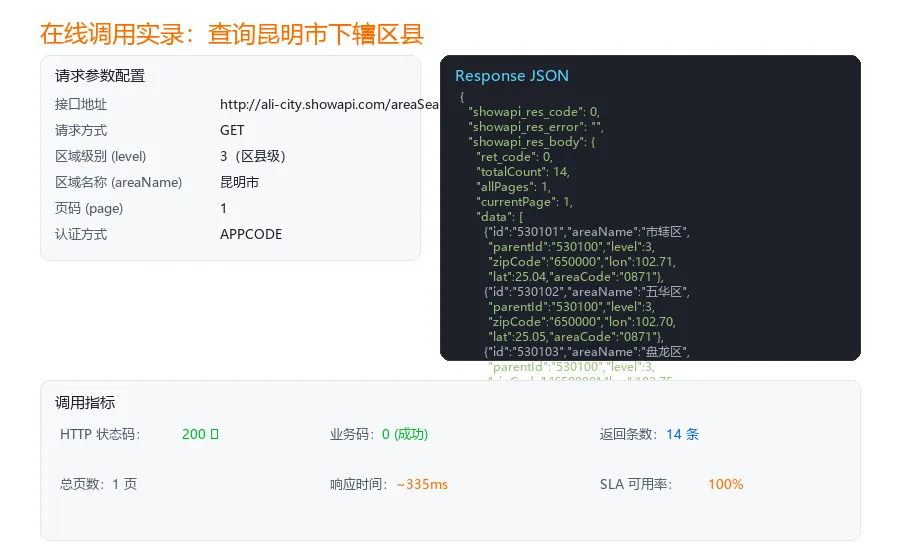Screen dimensions: 900x560
Task: Click the HTTP 状态码 label
Action: coord(100,434)
